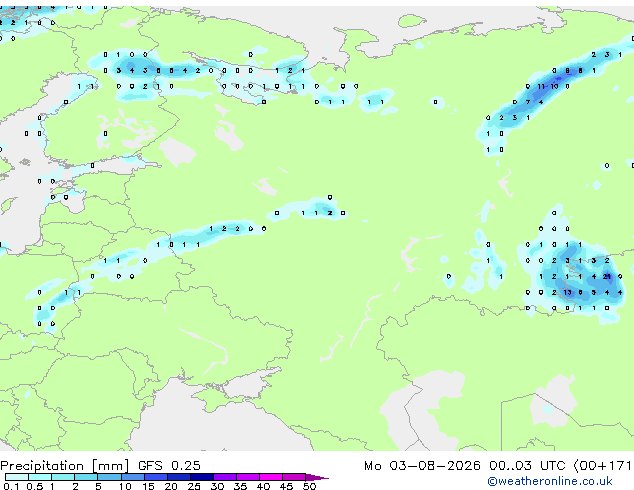Click the legend label '0.5'
Viewport: 634px width, 490px height.
[34, 486]
